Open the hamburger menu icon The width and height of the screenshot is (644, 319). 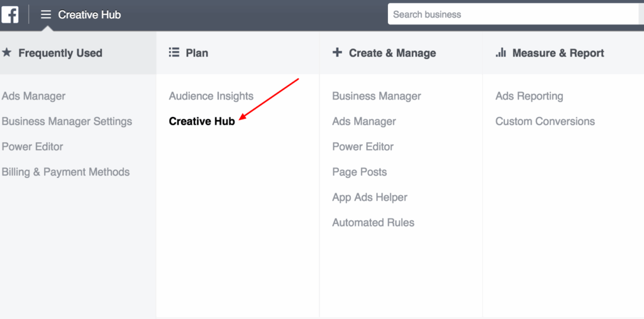[46, 15]
